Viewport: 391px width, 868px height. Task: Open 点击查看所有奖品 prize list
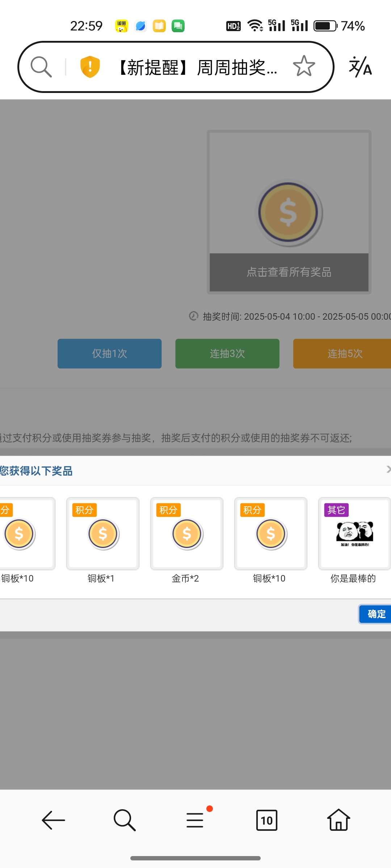tap(289, 272)
